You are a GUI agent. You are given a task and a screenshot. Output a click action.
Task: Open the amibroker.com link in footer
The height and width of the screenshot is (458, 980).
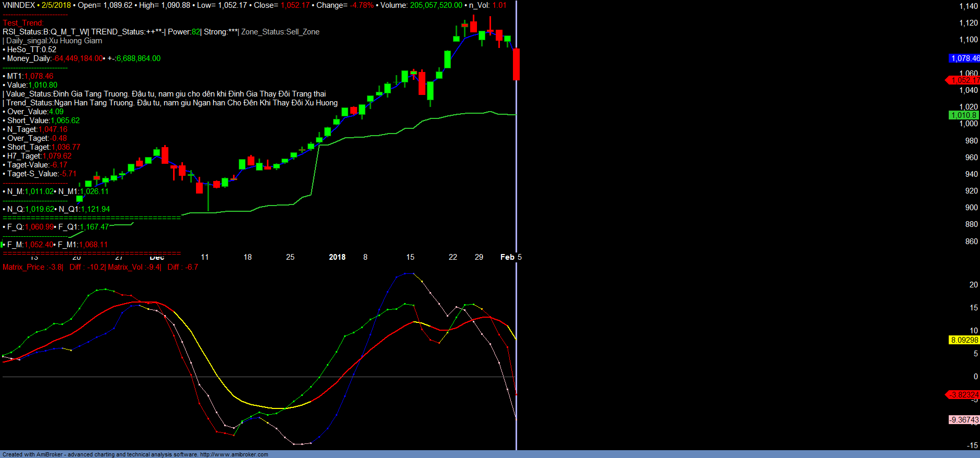point(234,454)
